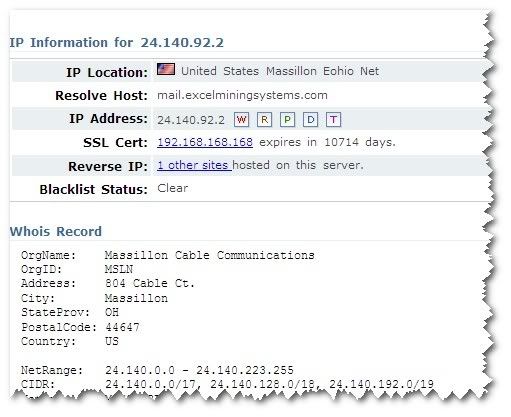Click the United States Massillon Eohio Net text
The height and width of the screenshot is (417, 511).
tap(280, 71)
